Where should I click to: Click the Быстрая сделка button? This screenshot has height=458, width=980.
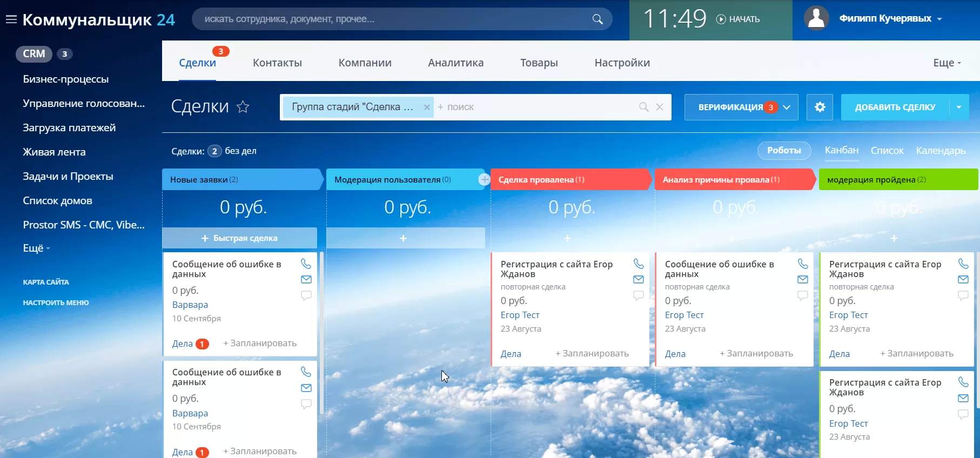[239, 238]
